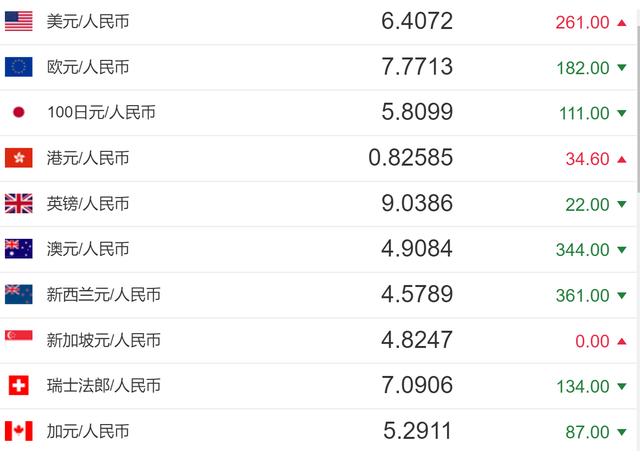Click the United States flag icon
This screenshot has width=640, height=459.
click(19, 21)
